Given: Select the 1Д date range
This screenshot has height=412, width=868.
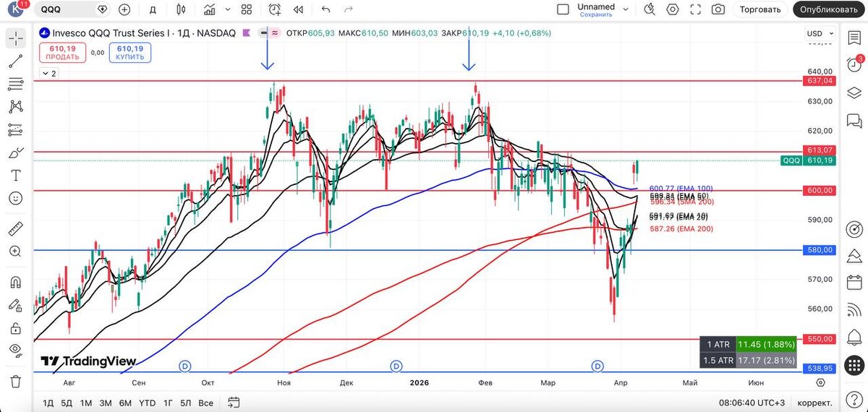Looking at the screenshot, I should (x=48, y=403).
